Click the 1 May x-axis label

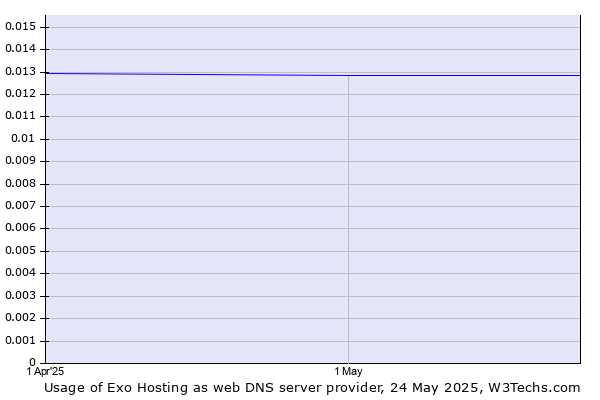point(348,371)
